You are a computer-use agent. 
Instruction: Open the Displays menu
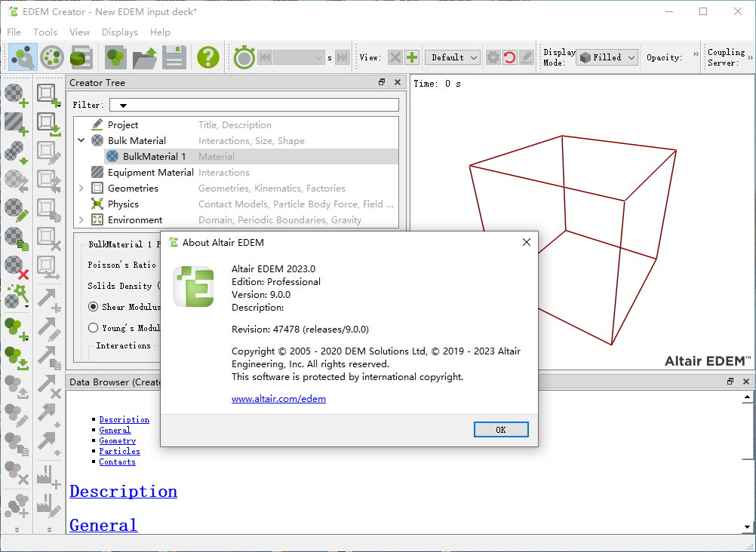[119, 32]
